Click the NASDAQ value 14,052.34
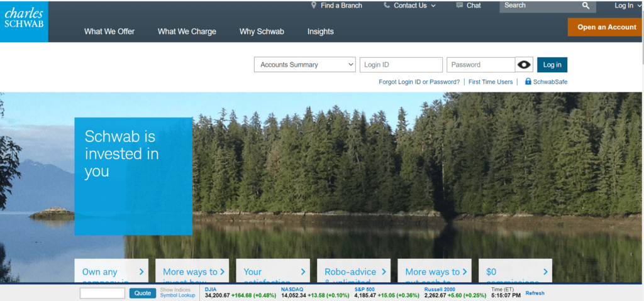Image resolution: width=644 pixels, height=301 pixels. pyautogui.click(x=293, y=295)
